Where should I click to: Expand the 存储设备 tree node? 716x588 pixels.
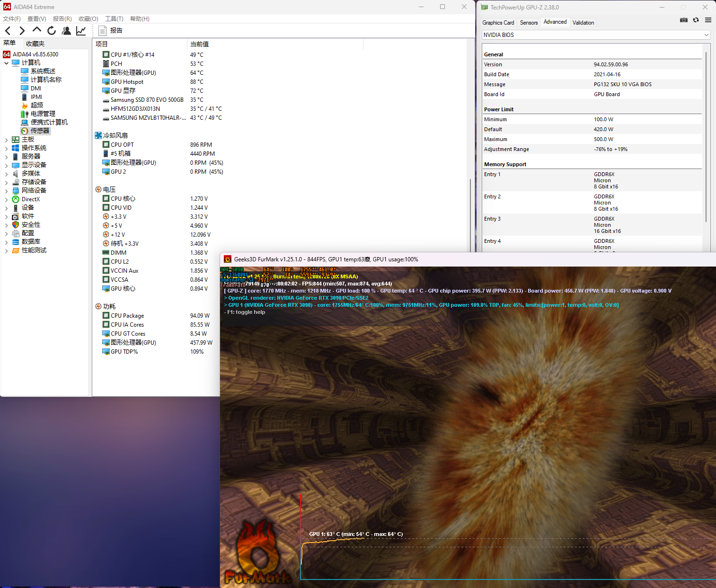pyautogui.click(x=6, y=182)
